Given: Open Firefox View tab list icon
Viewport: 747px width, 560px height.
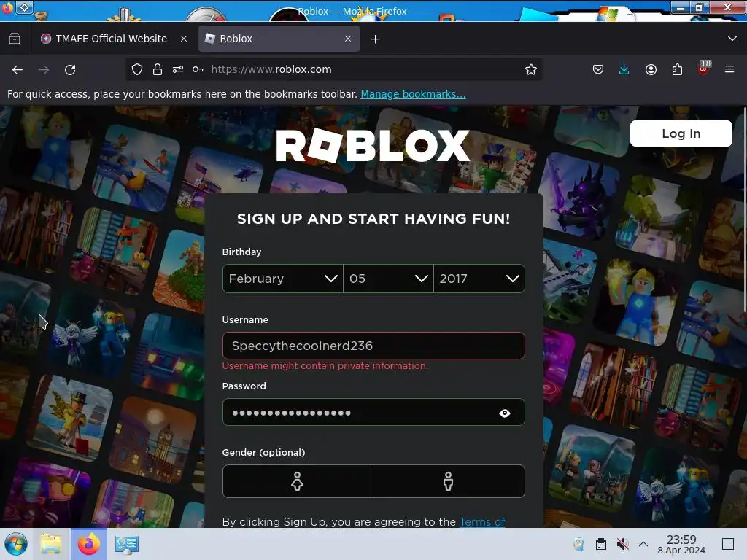Looking at the screenshot, I should [15, 39].
